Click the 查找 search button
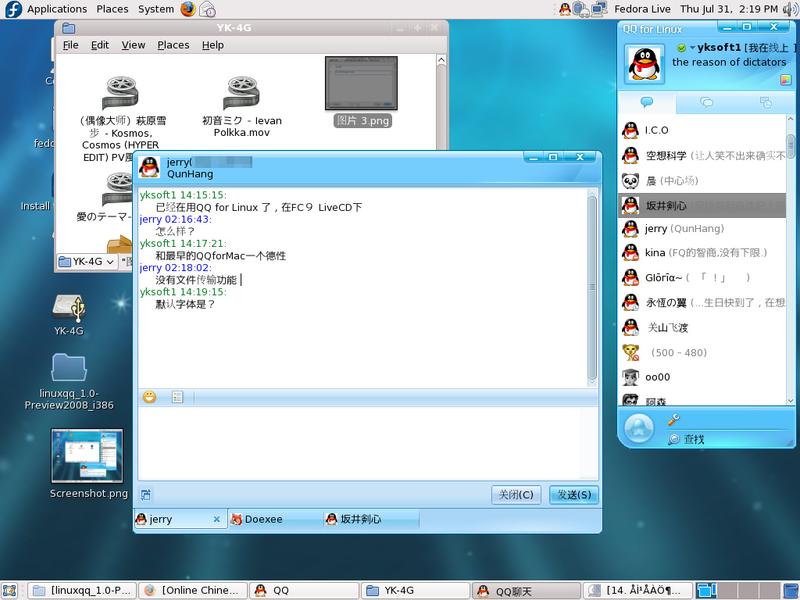Viewport: 800px width, 600px height. [x=686, y=439]
